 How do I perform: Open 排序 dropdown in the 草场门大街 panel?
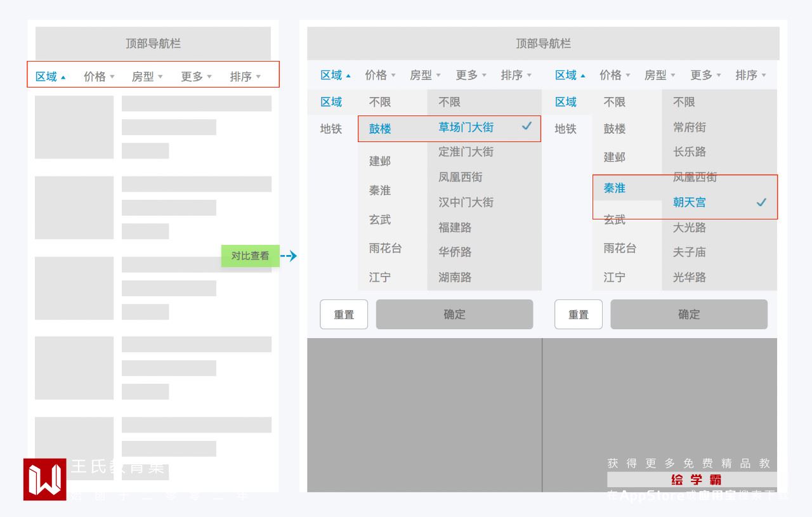click(x=516, y=75)
